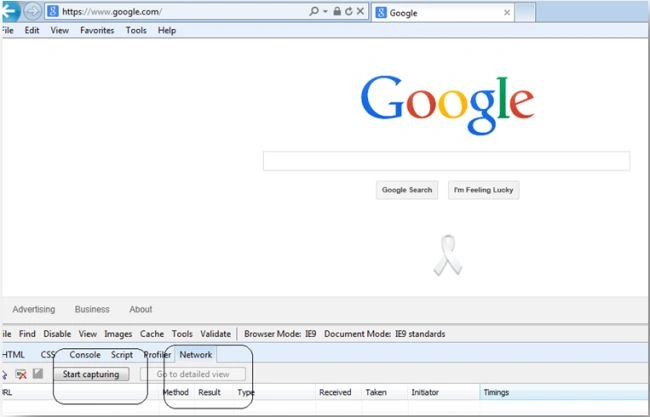
Task: Open a new blank tab
Action: 525,12
